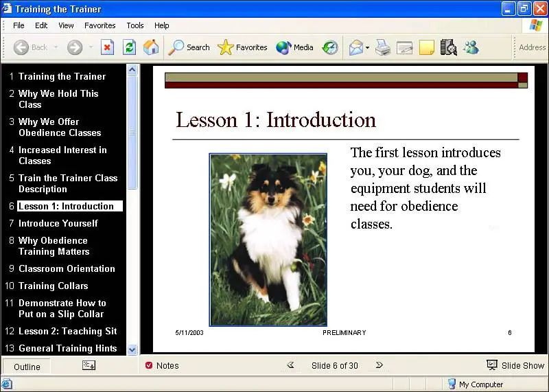
Task: Open slide Why We Hold This Class
Action: click(58, 99)
